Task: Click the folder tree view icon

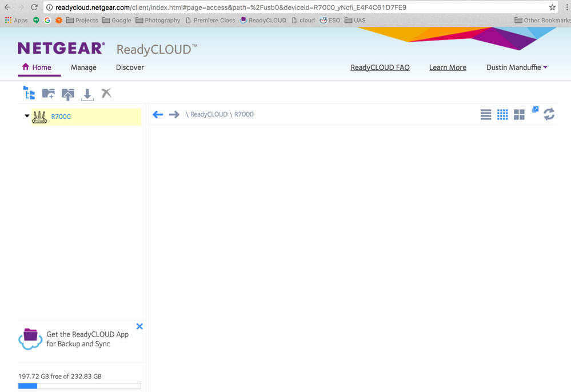Action: 29,93
